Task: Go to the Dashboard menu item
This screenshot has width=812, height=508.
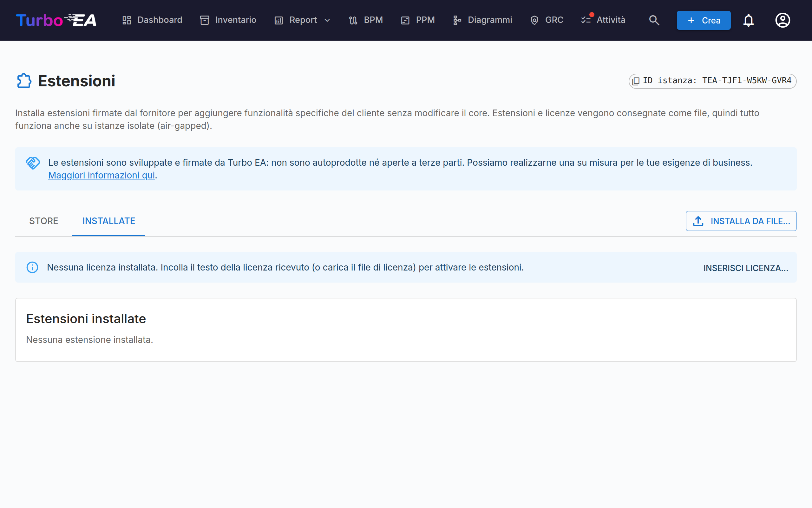Action: (152, 20)
